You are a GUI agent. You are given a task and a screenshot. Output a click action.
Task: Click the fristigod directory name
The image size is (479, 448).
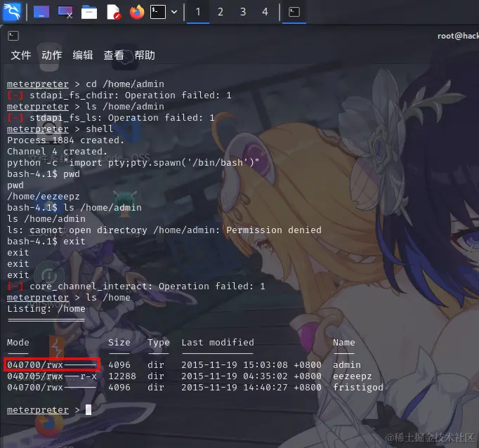(x=358, y=387)
